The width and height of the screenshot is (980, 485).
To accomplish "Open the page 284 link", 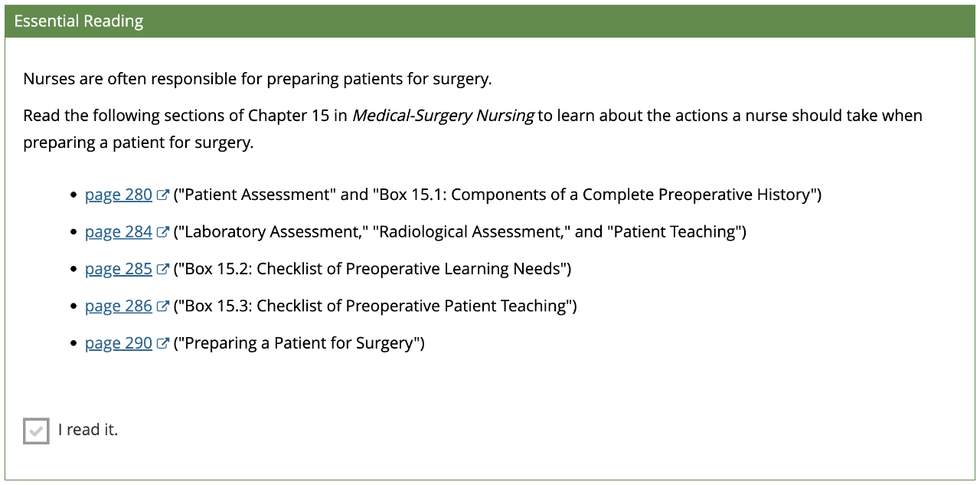I will (119, 231).
